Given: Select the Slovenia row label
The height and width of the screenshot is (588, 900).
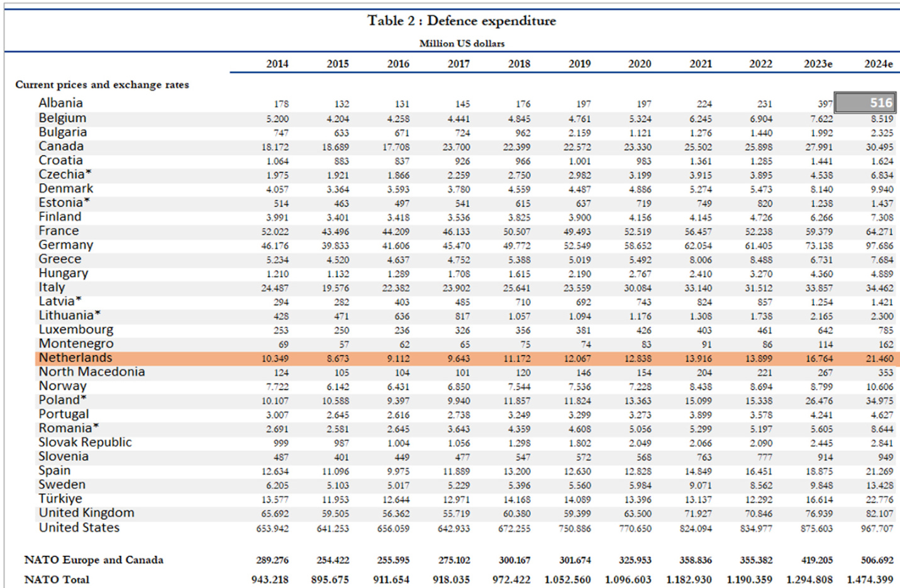Looking at the screenshot, I should [64, 457].
